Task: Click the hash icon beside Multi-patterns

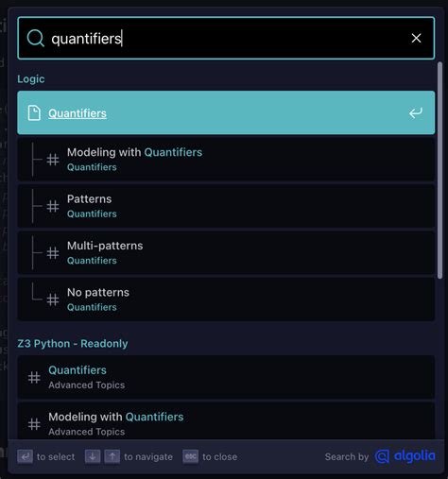Action: 53,253
